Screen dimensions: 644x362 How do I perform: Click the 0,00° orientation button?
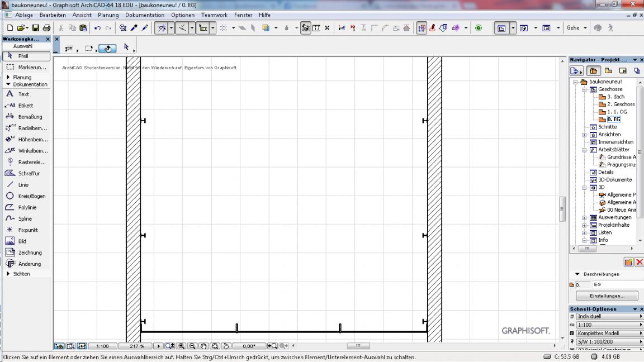pos(249,346)
